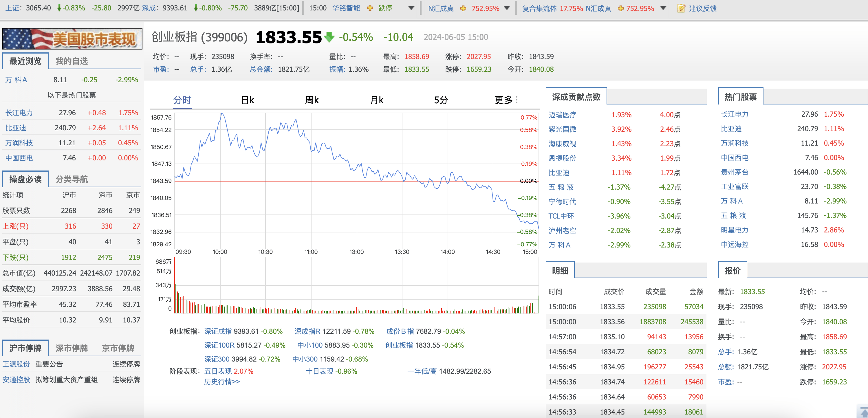Switch to the 日k chart tab
This screenshot has width=868, height=418.
(248, 100)
